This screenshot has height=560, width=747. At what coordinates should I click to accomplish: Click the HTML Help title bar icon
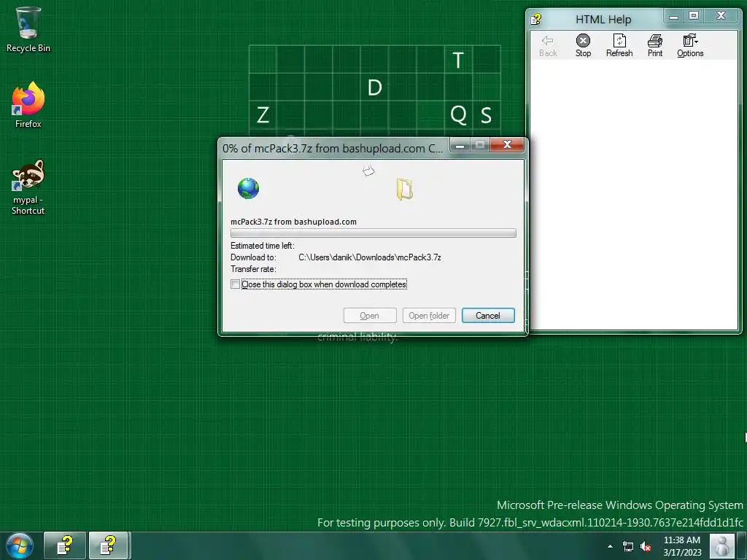click(x=536, y=19)
